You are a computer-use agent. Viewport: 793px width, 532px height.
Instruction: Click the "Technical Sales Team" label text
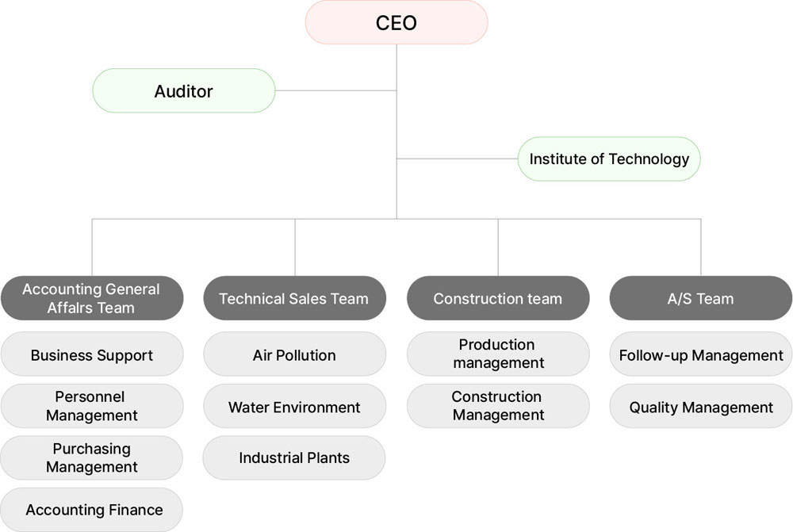[294, 299]
